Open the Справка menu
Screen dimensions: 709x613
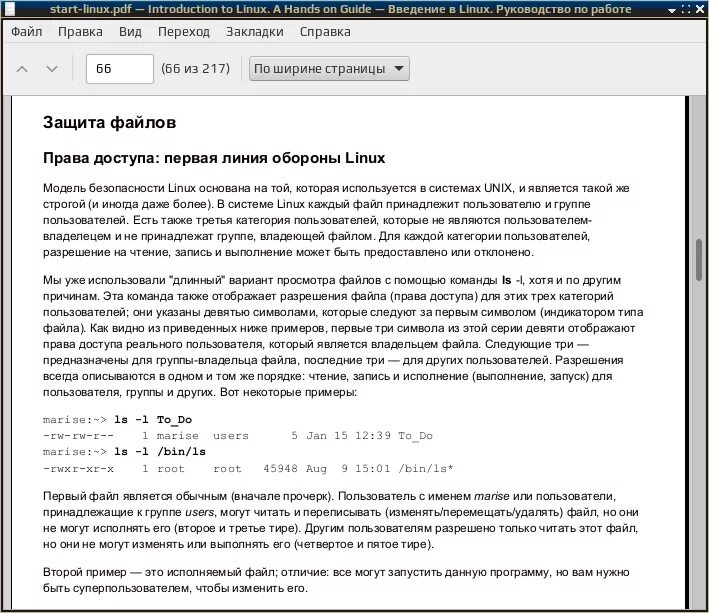point(325,32)
